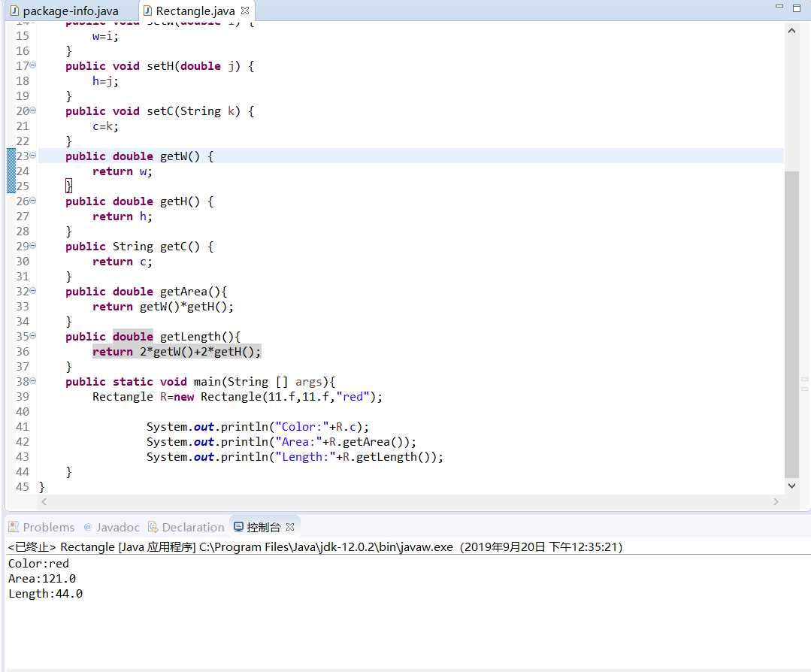Click the horizontal scroll left arrow

44,501
